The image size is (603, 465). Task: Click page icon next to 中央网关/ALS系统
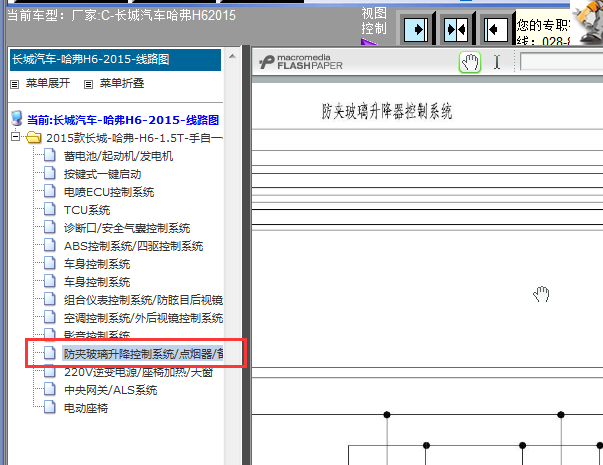click(x=50, y=389)
